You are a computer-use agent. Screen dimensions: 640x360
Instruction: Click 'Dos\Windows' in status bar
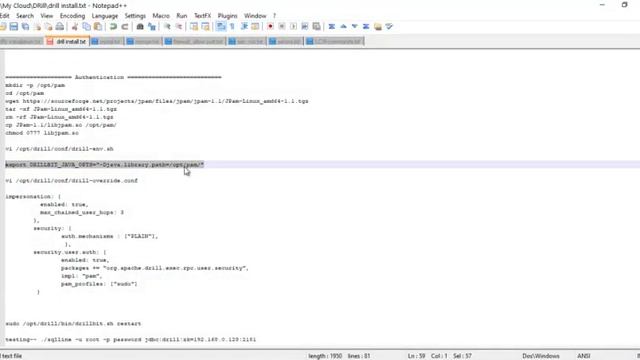pos(541,356)
